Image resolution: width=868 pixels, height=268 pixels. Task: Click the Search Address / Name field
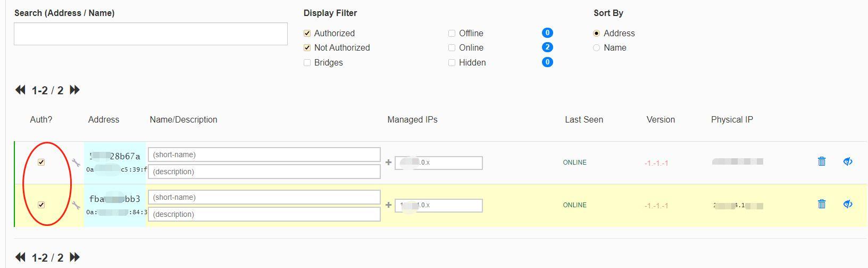pos(151,34)
